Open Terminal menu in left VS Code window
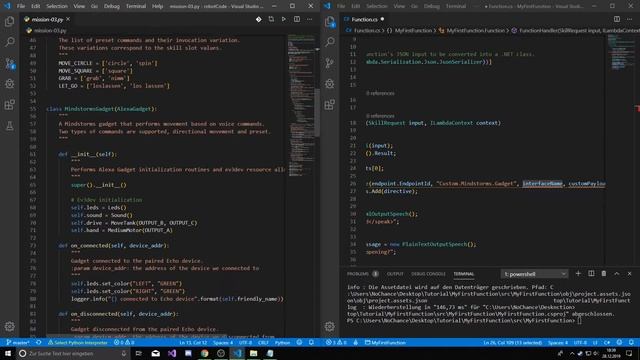 pos(136,6)
